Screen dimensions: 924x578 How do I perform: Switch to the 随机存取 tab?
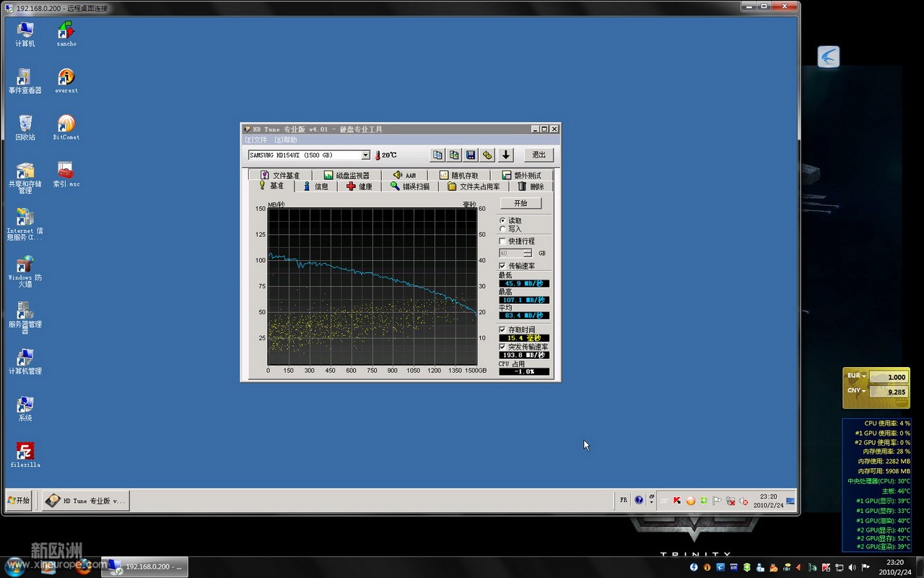click(458, 175)
